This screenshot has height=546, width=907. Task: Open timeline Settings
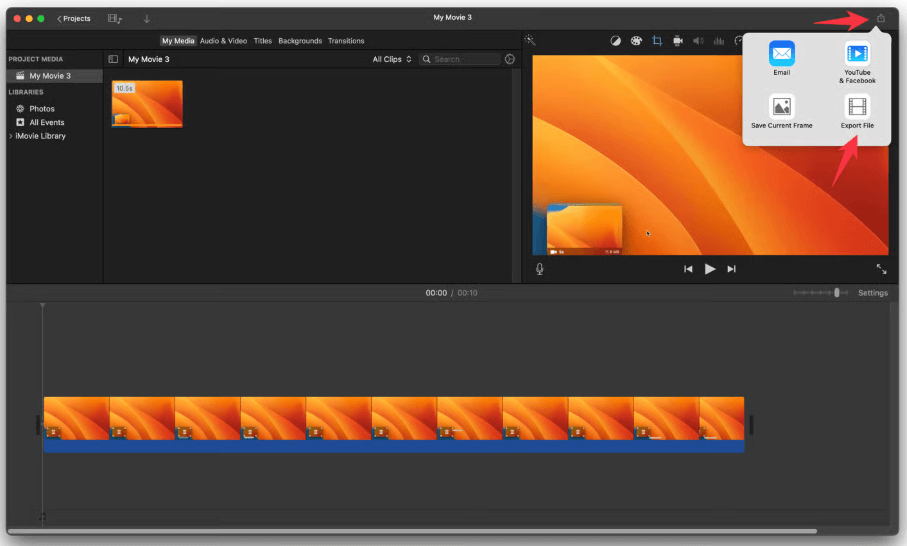click(872, 293)
